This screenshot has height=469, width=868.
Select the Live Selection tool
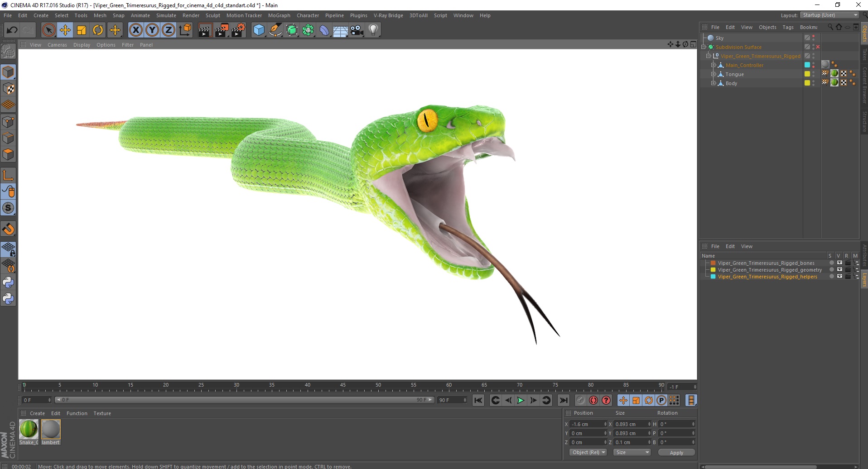pos(48,30)
